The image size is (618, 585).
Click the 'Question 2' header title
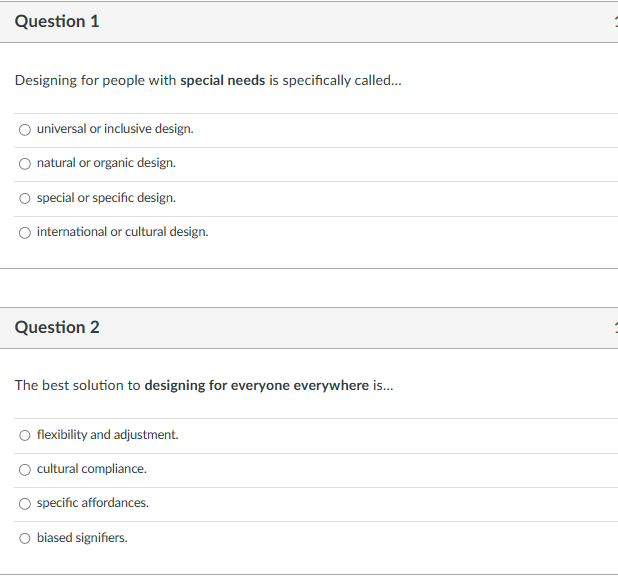pos(57,328)
